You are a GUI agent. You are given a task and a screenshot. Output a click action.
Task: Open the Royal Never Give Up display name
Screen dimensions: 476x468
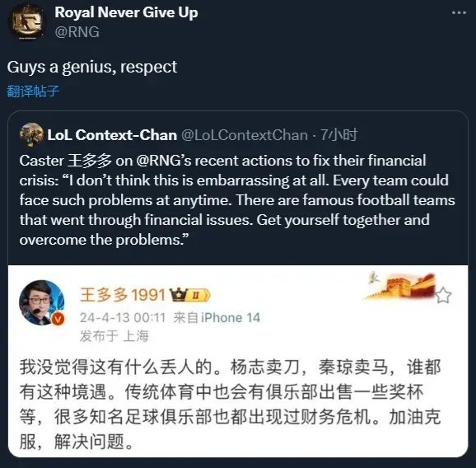(126, 12)
